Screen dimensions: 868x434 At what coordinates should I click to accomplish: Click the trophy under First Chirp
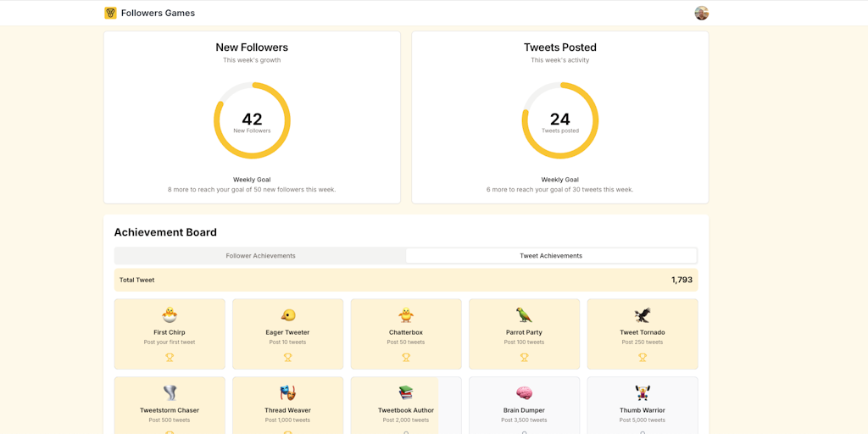(x=170, y=357)
